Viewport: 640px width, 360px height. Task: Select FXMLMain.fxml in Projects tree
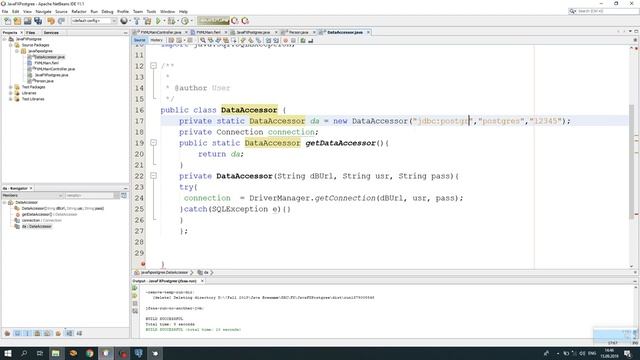pos(46,63)
